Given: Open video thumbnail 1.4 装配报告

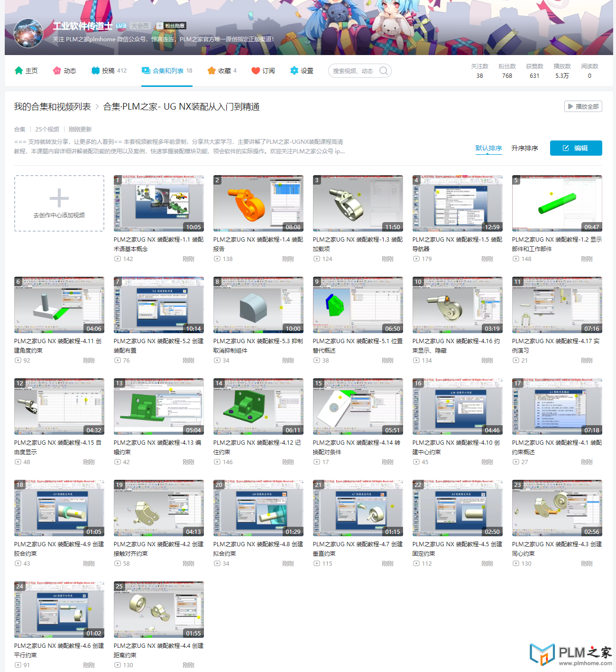Looking at the screenshot, I should pos(258,203).
